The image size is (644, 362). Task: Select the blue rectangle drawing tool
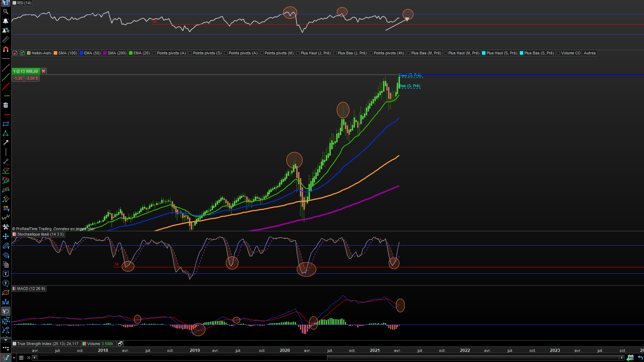[x=5, y=124]
